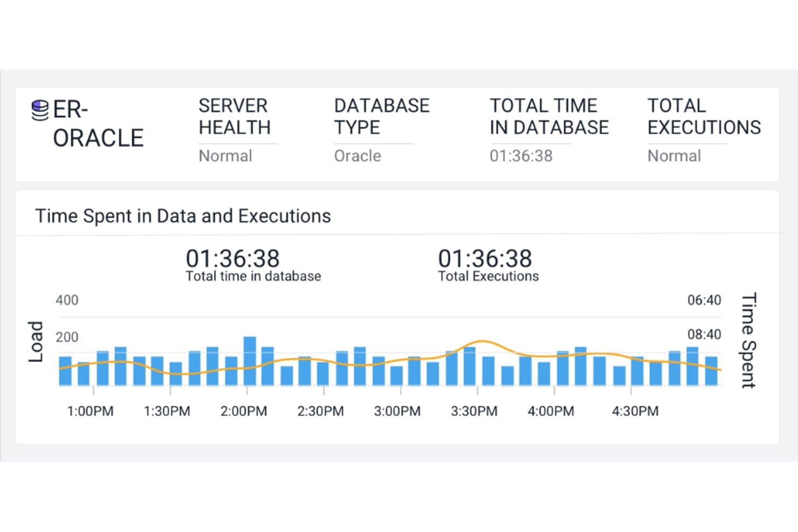Screen dimensions: 798x532
Task: Select the 4:00PM time axis label
Action: pyautogui.click(x=551, y=411)
